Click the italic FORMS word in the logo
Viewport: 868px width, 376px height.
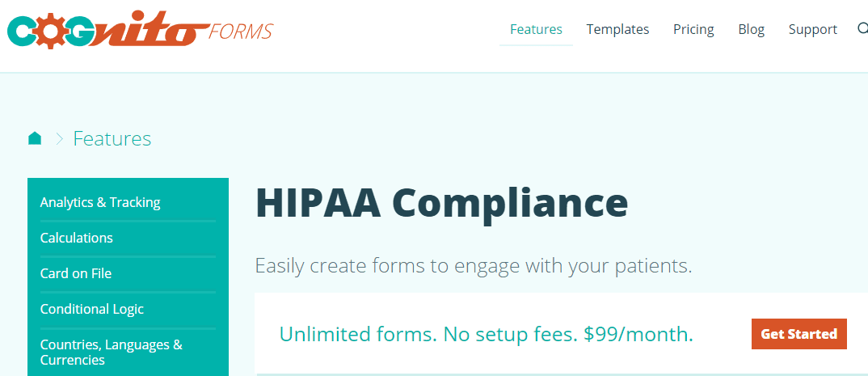(241, 32)
